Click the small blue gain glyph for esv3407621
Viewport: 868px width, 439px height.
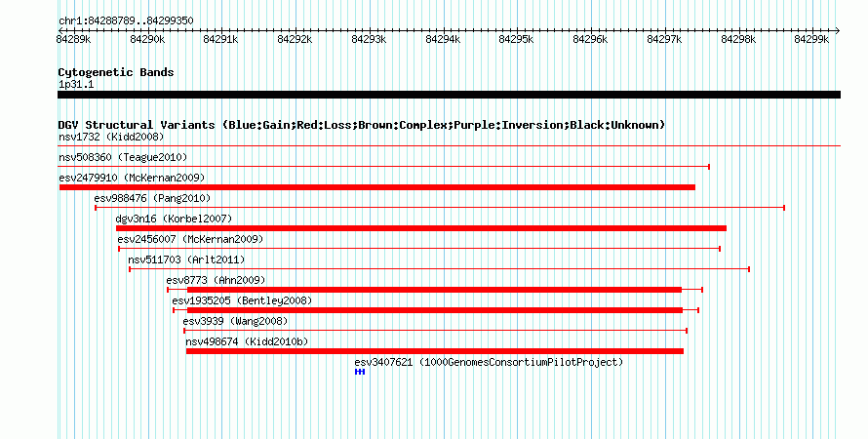click(360, 372)
